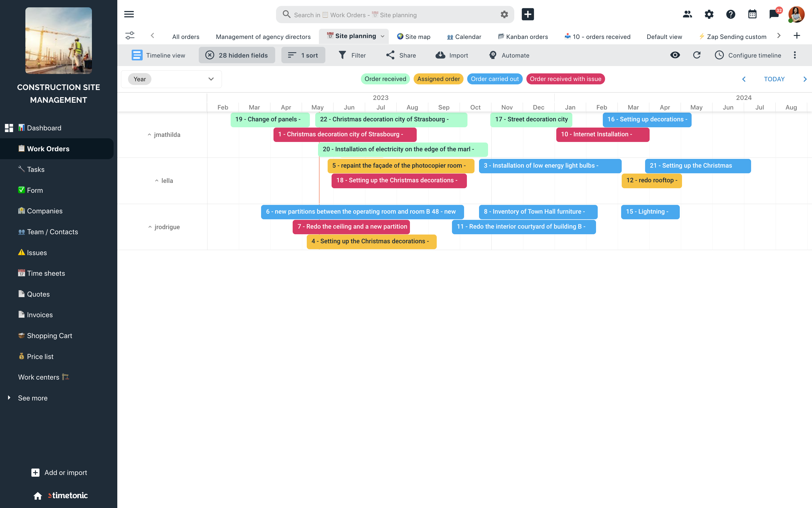Screen dimensions: 812x508
Task: Switch to Kanban orders tab
Action: (x=523, y=37)
